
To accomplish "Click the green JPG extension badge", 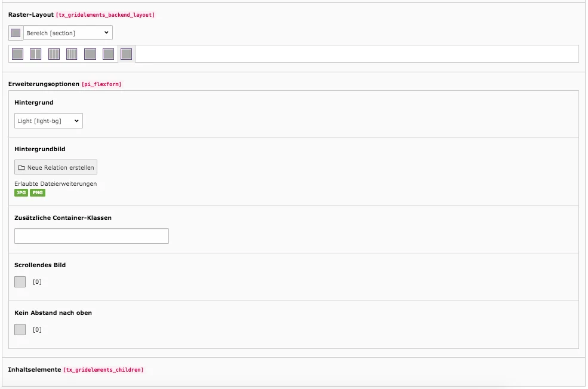I will (20, 192).
